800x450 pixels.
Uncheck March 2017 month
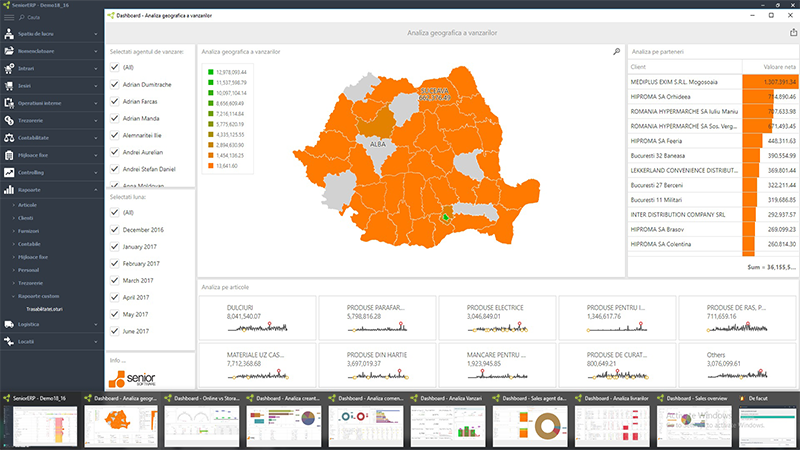pyautogui.click(x=114, y=280)
